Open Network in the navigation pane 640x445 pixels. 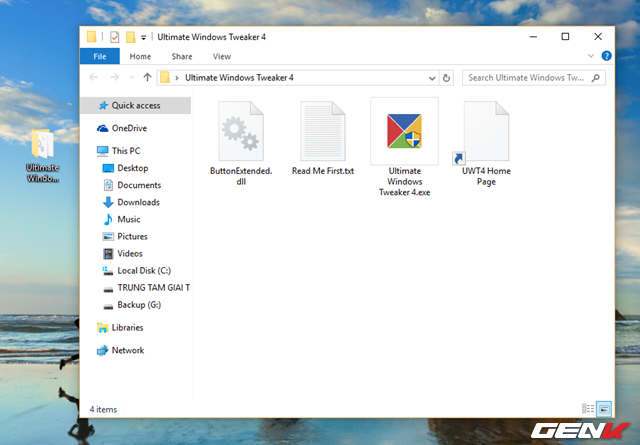tap(120, 350)
